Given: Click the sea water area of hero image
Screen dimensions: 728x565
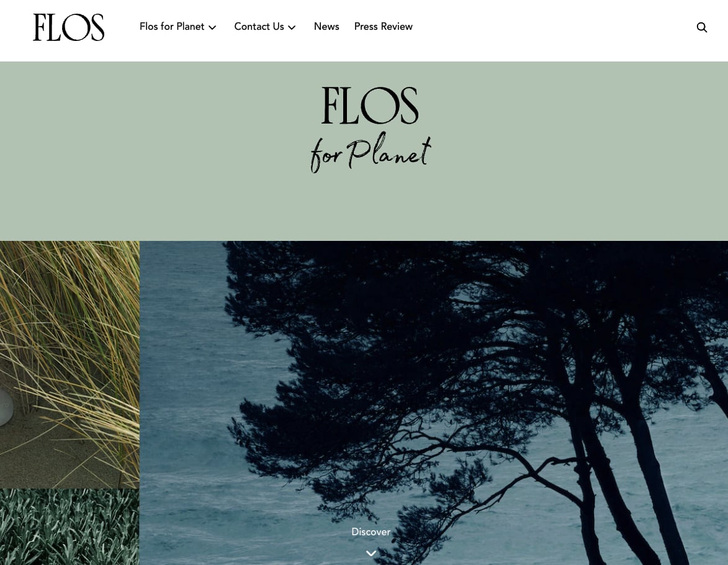Looking at the screenshot, I should [x=186, y=372].
